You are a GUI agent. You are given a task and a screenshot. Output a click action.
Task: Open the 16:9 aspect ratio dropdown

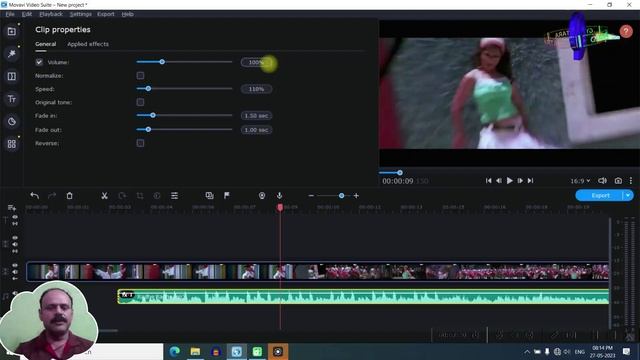[580, 181]
